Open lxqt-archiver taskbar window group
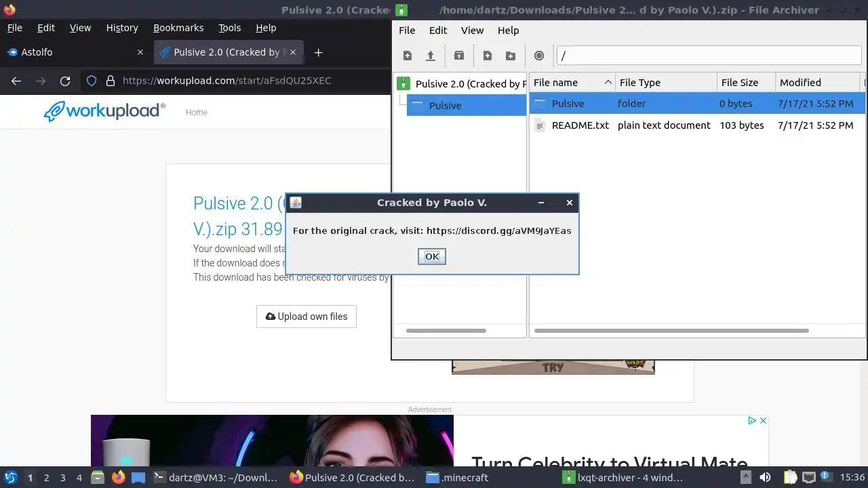This screenshot has height=488, width=868. pyautogui.click(x=623, y=477)
